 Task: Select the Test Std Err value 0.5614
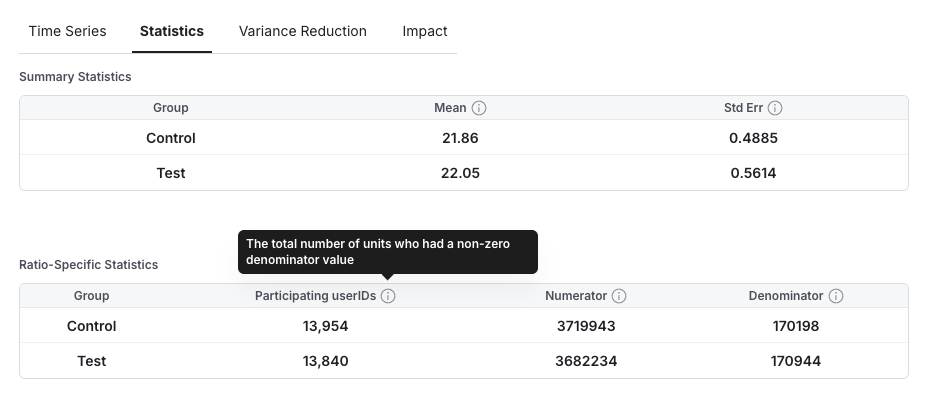753,173
